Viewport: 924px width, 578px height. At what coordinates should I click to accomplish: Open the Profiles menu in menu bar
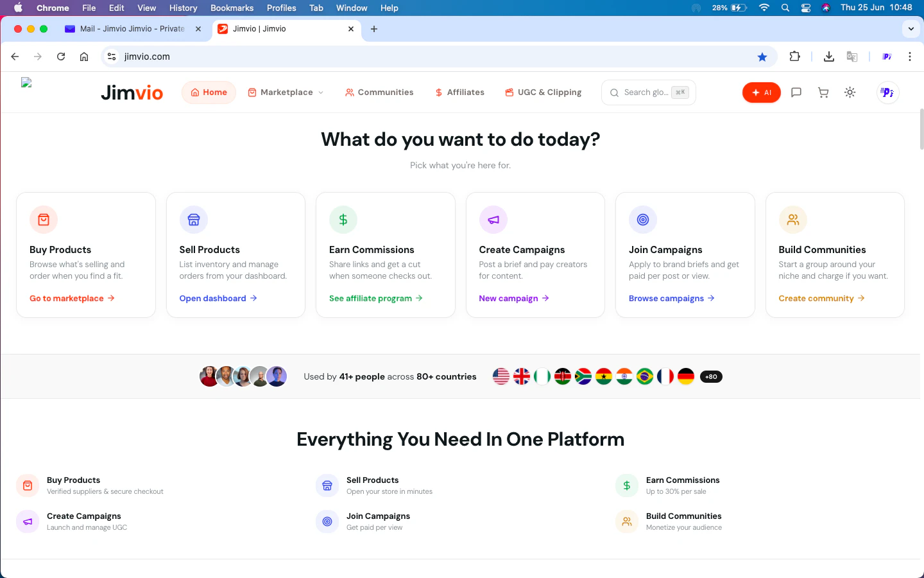[281, 8]
